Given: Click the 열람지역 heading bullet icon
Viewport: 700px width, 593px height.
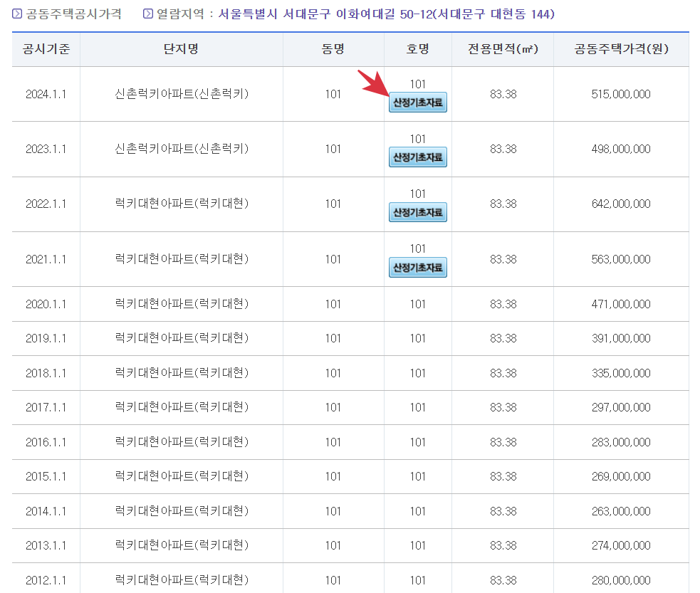Looking at the screenshot, I should click(148, 14).
